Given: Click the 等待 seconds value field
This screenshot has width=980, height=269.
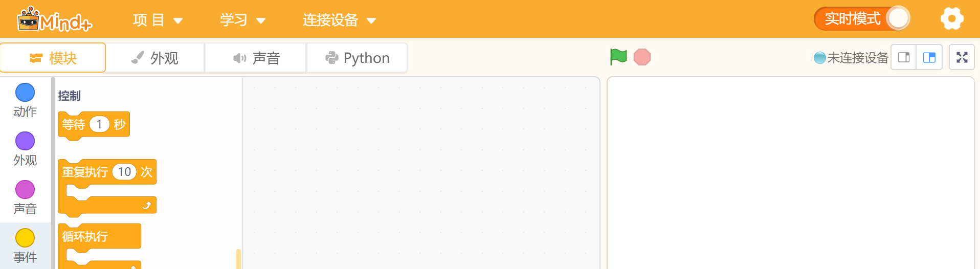Looking at the screenshot, I should 99,124.
